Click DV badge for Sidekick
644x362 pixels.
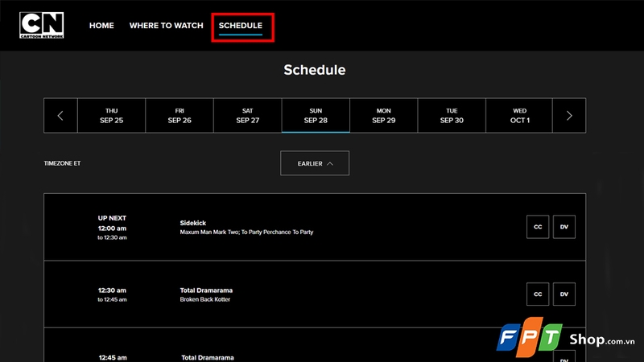[564, 227]
